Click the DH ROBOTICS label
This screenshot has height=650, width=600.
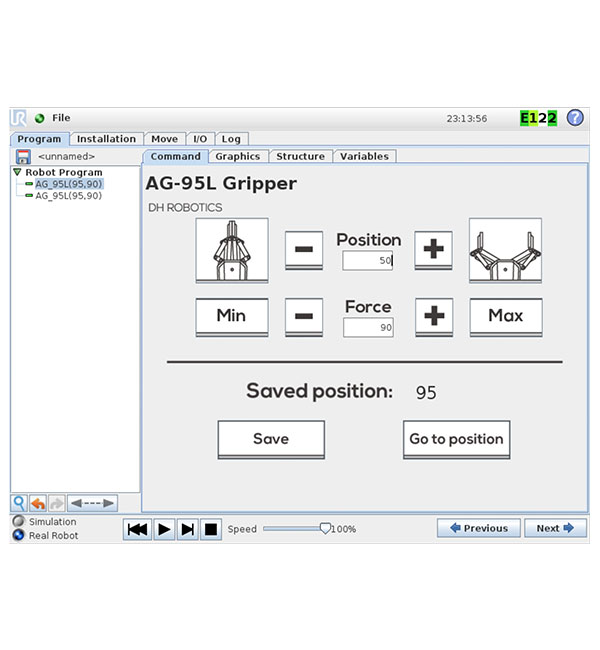(x=185, y=208)
